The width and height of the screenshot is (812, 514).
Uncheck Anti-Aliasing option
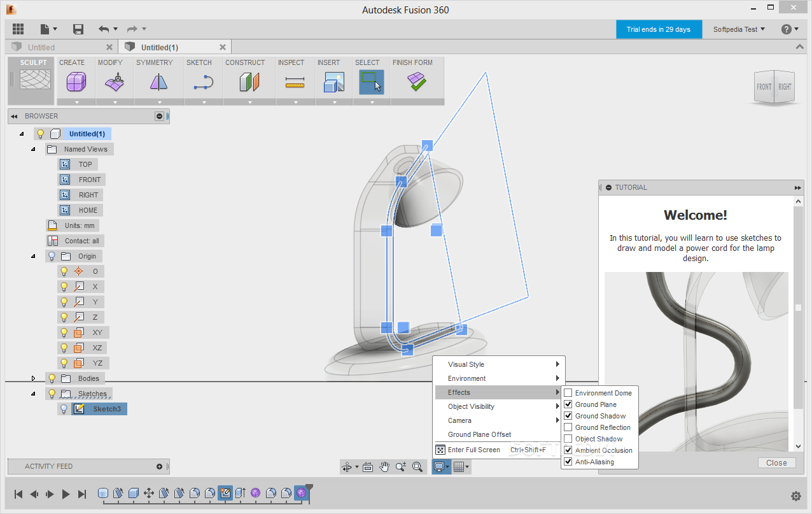pos(568,462)
